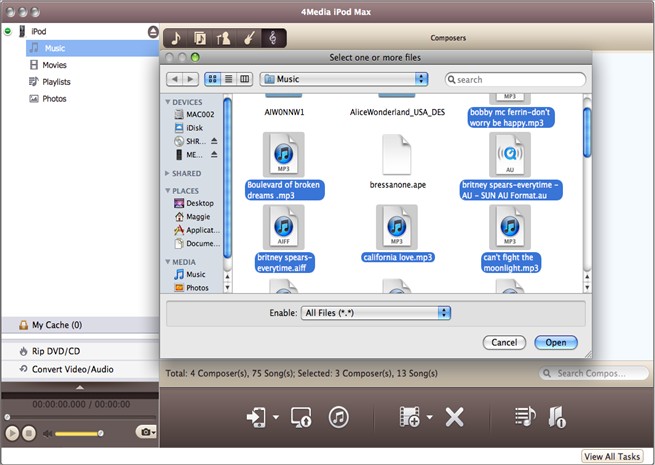
Task: Select california love.mp3 file
Action: tap(397, 234)
